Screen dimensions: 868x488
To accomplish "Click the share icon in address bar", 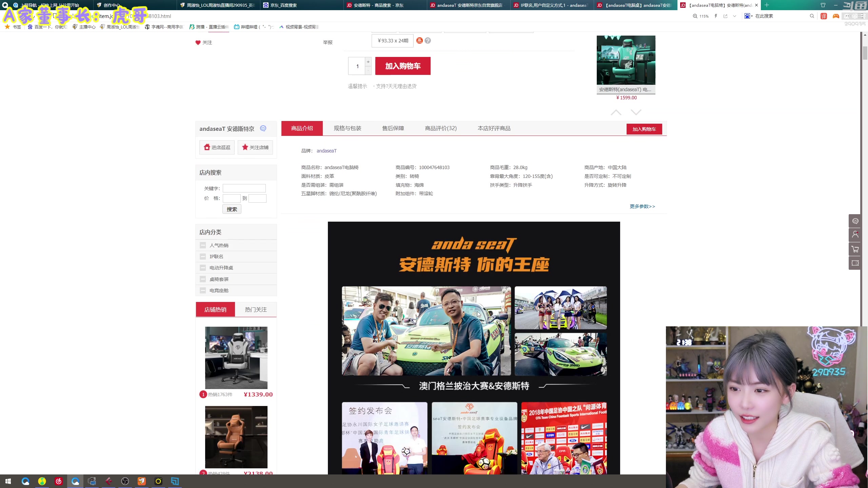I will [x=725, y=16].
